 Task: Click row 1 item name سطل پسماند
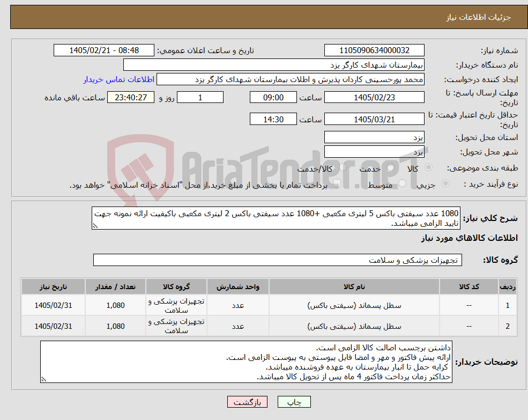[354, 305]
